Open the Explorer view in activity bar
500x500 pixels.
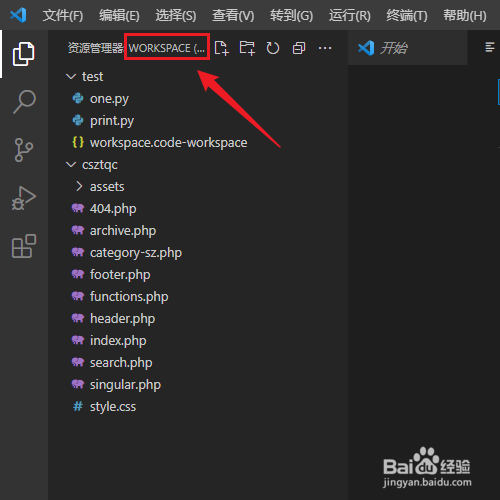coord(23,54)
